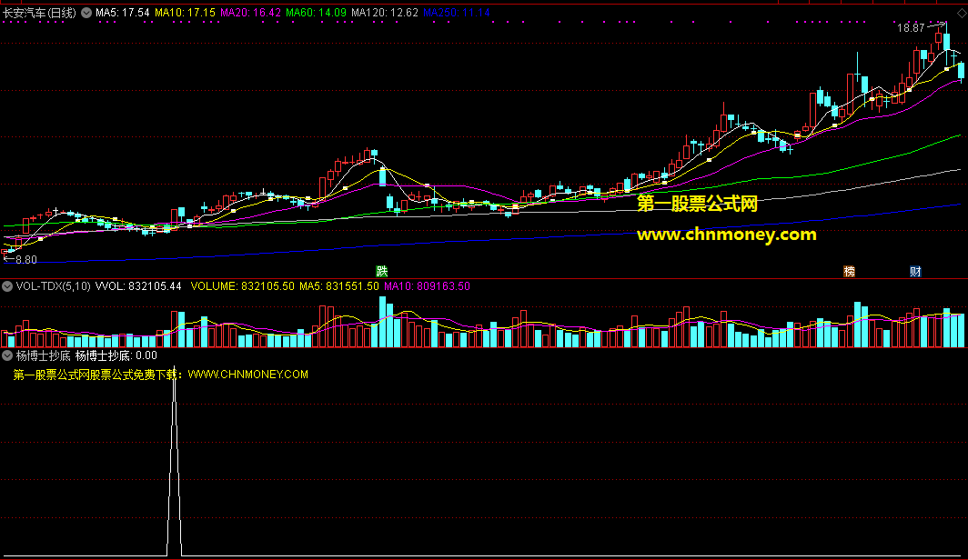Click the blue MA250: 11.14 label

[456, 13]
